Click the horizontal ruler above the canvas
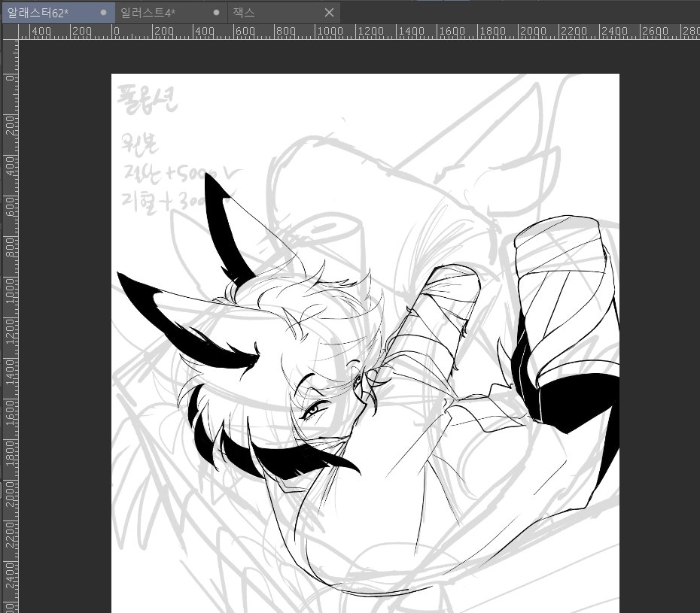 [x=359, y=32]
